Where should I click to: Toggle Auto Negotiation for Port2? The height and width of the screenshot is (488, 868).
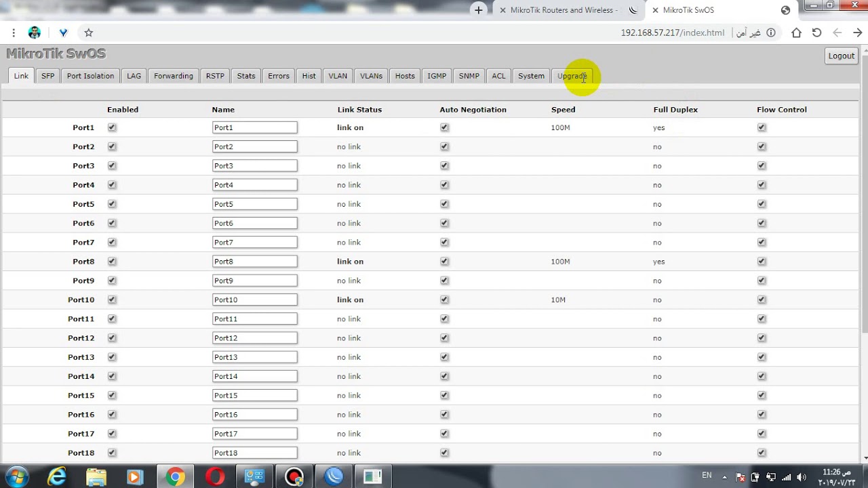[444, 146]
